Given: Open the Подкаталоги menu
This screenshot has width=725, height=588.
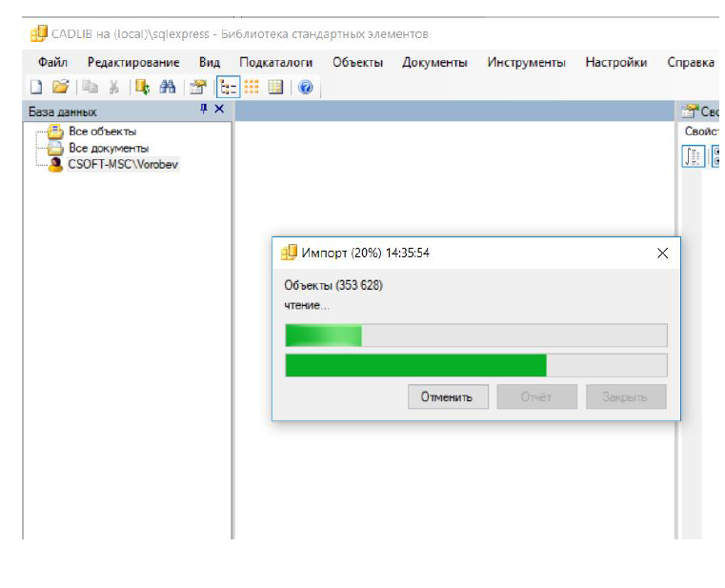Looking at the screenshot, I should (x=276, y=63).
